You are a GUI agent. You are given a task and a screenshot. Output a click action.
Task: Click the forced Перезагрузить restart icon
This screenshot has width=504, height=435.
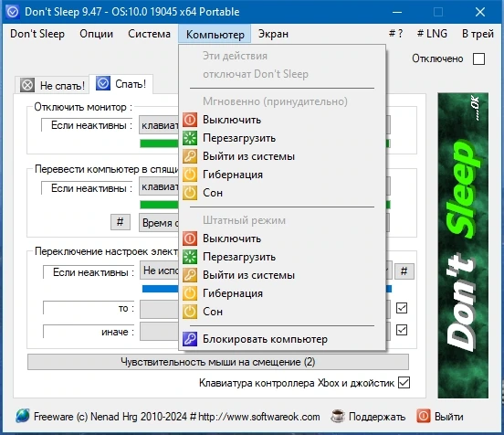(190, 138)
